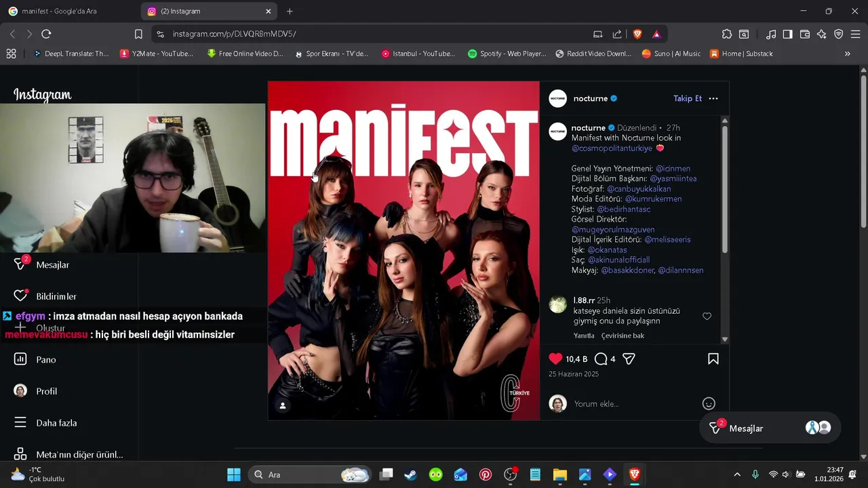Open the browser main hamburger menu

[x=856, y=34]
